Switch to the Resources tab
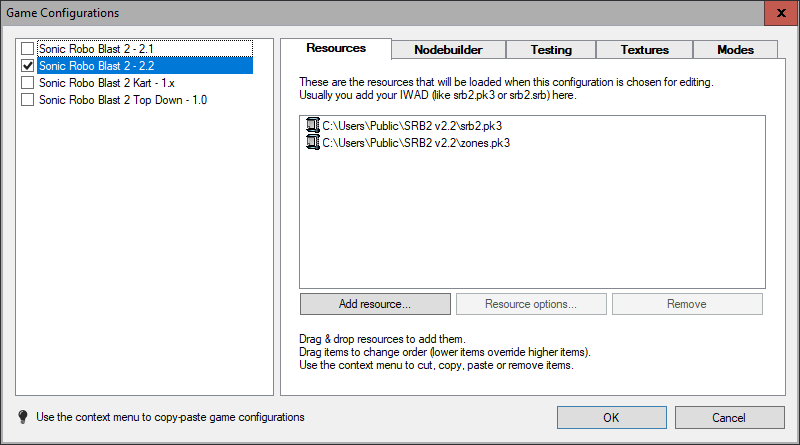This screenshot has width=800, height=445. tap(336, 48)
